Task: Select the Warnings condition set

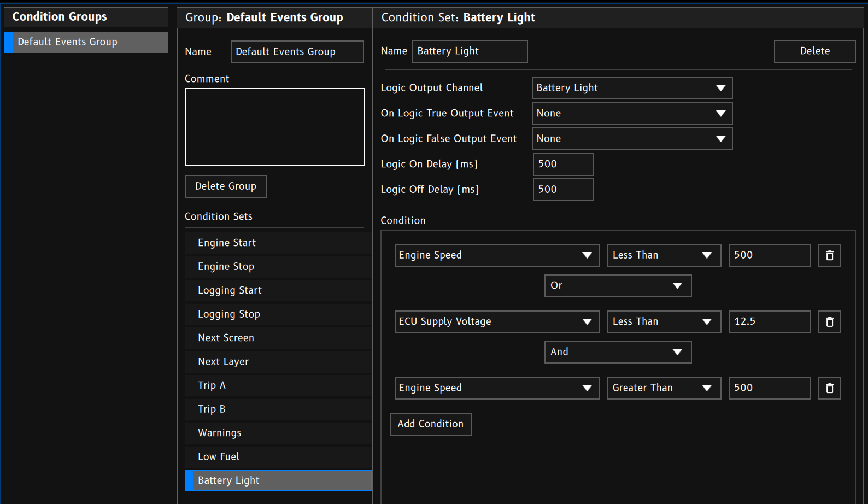Action: 278,433
